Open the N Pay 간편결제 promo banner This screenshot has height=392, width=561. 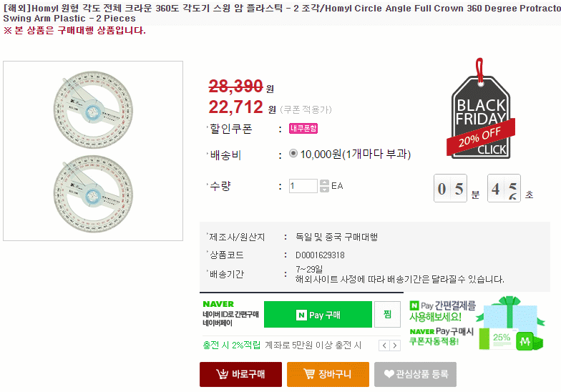tap(442, 310)
